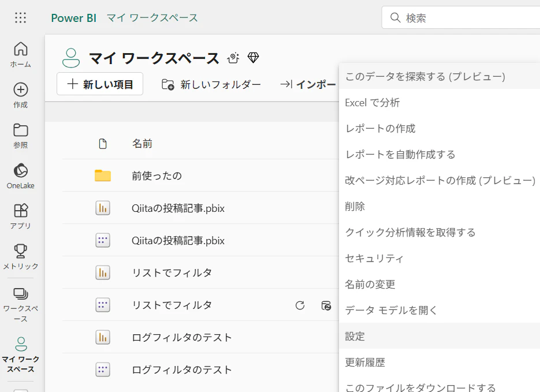Choose クイック分析情報を取得する from the menu
The width and height of the screenshot is (540, 392).
click(x=440, y=232)
